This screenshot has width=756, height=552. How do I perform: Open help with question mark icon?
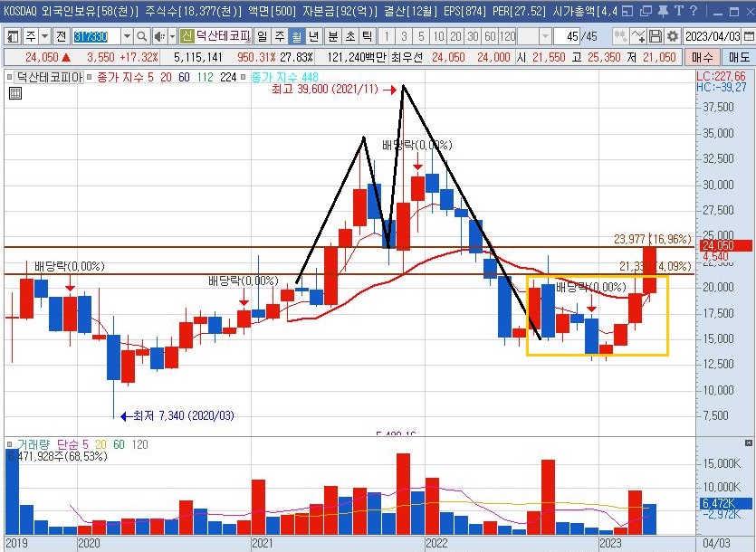tap(694, 11)
